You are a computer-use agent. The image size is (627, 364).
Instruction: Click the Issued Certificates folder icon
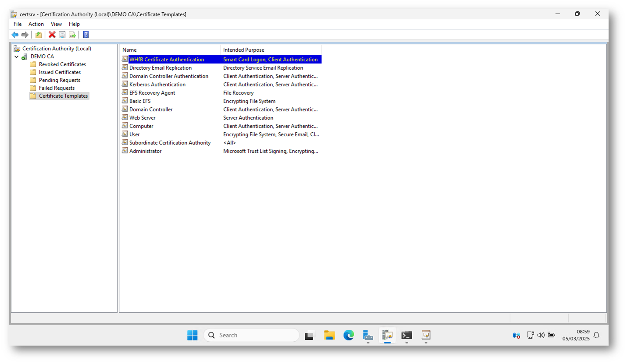(33, 72)
